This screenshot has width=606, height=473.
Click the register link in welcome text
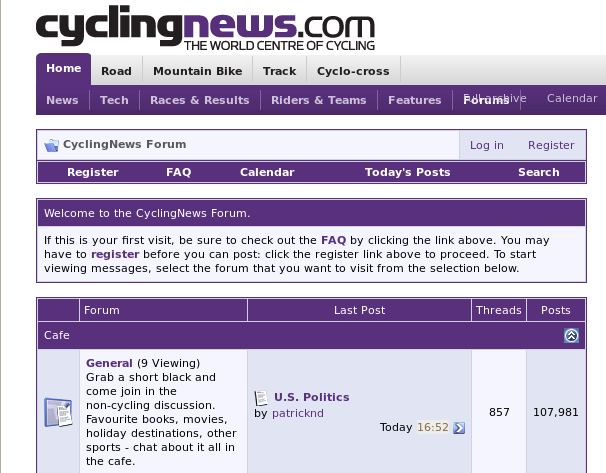[x=115, y=254]
